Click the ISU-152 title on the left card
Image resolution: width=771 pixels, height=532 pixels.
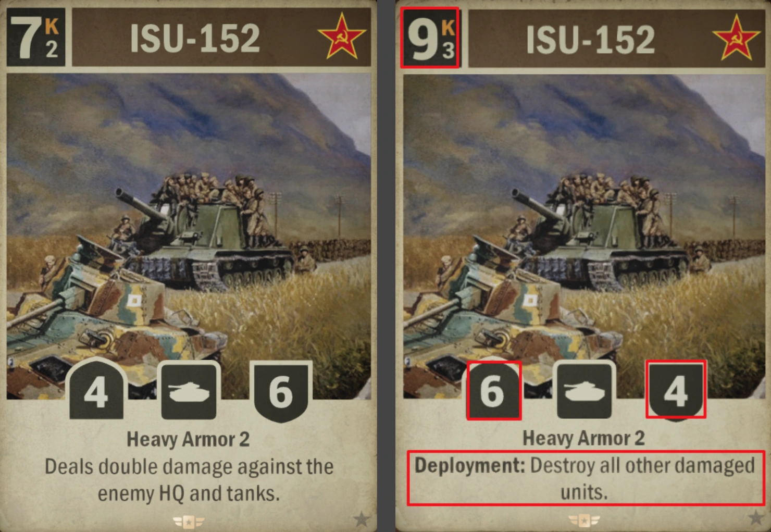[x=195, y=38]
